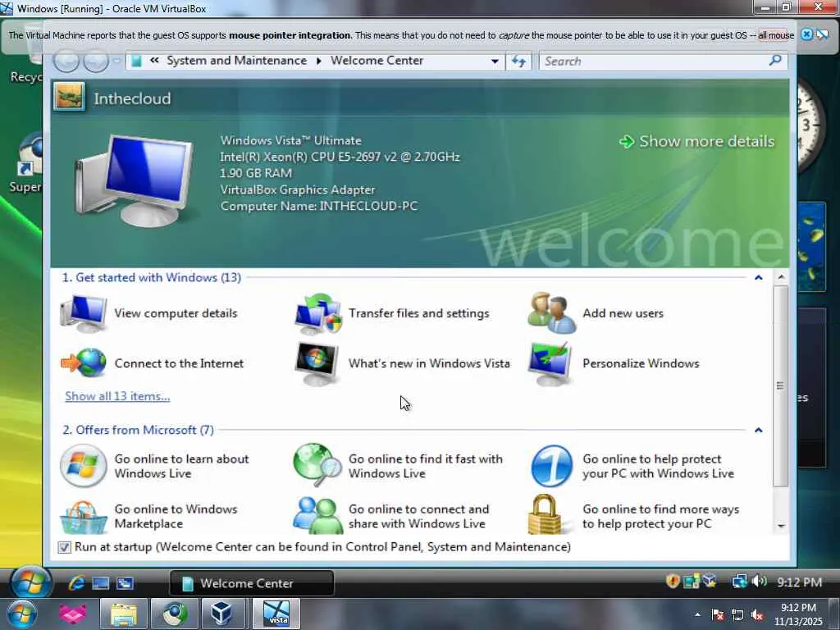Click the host muted speaker tray icon
Viewport: 840px width, 630px height.
pyautogui.click(x=757, y=615)
